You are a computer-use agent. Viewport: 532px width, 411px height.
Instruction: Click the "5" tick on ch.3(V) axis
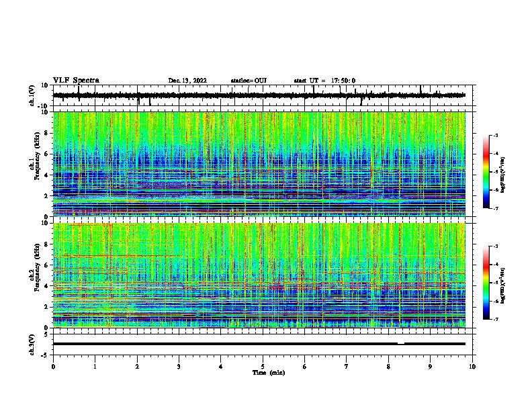[46, 334]
